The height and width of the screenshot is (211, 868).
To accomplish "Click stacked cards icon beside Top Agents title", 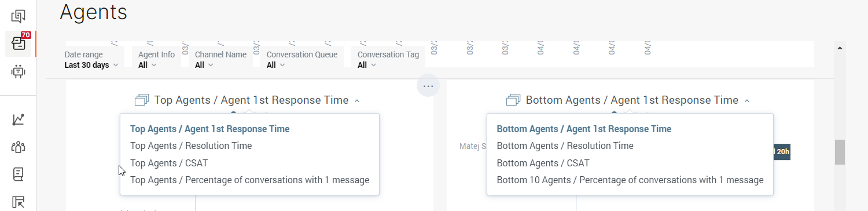I will pyautogui.click(x=142, y=100).
